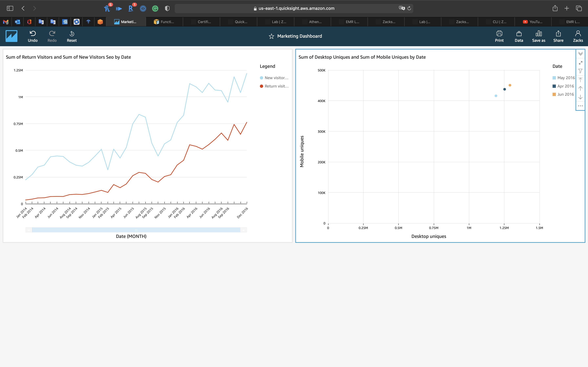Open the visual's three-dot more options
The width and height of the screenshot is (588, 367).
580,106
